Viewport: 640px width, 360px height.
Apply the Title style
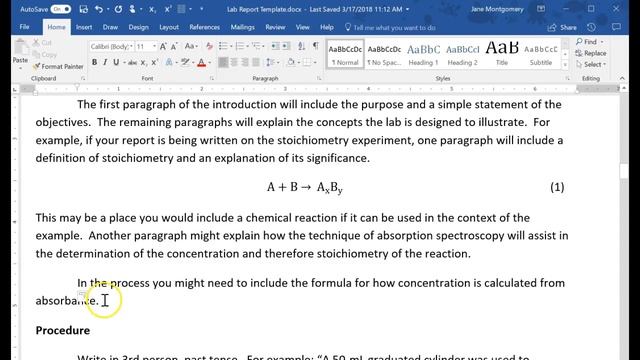(502, 53)
